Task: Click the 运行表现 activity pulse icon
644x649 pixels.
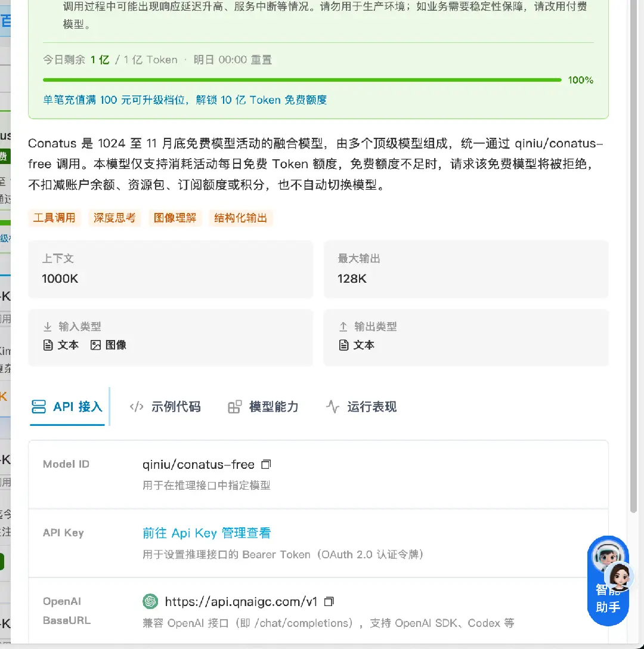Action: click(332, 406)
